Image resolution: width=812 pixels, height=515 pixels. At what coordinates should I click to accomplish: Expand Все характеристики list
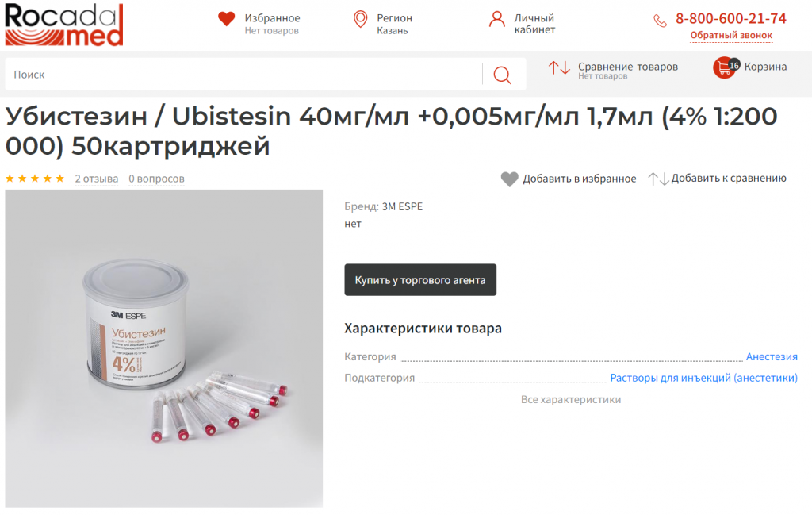pyautogui.click(x=571, y=399)
